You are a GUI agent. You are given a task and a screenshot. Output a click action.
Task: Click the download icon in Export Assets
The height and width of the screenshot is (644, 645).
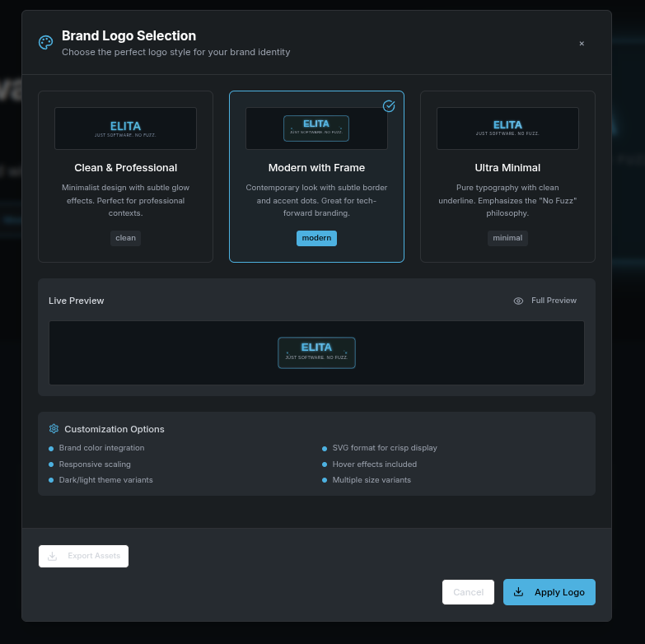(x=53, y=556)
